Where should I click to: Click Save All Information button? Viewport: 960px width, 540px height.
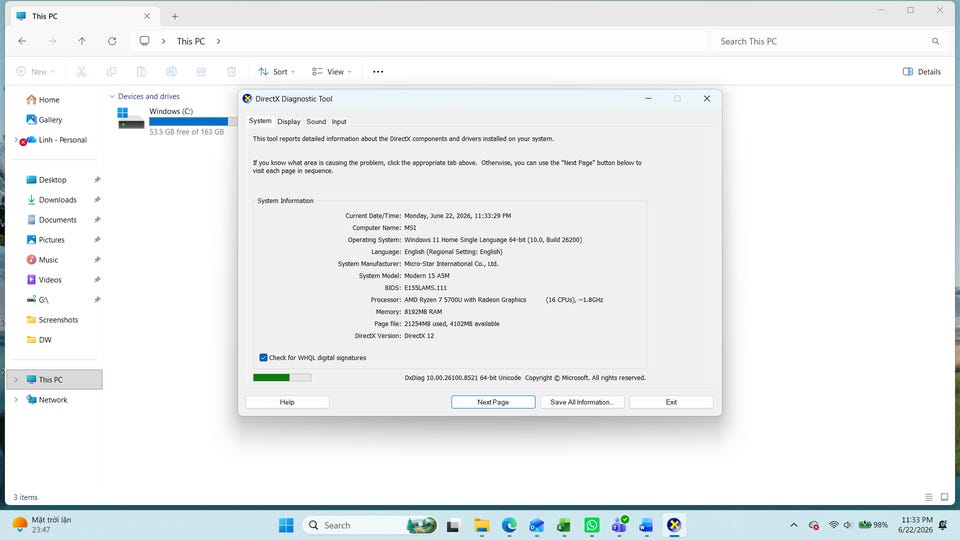582,402
